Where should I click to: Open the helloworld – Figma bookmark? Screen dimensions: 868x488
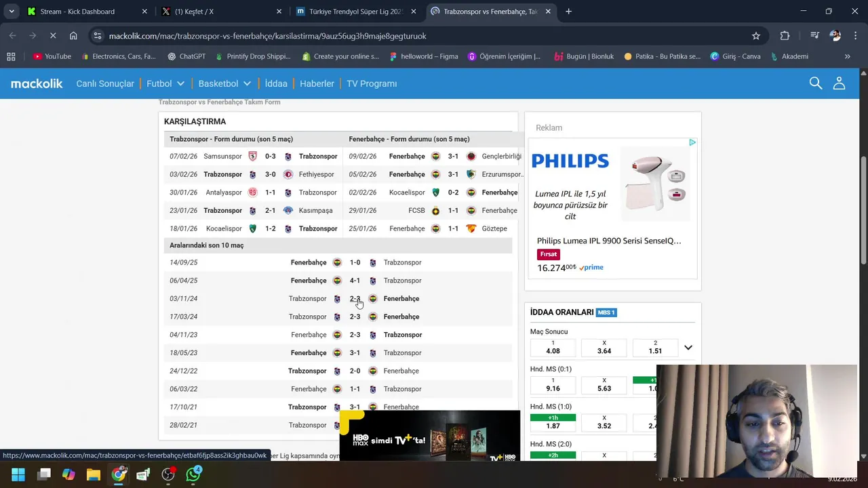[424, 56]
